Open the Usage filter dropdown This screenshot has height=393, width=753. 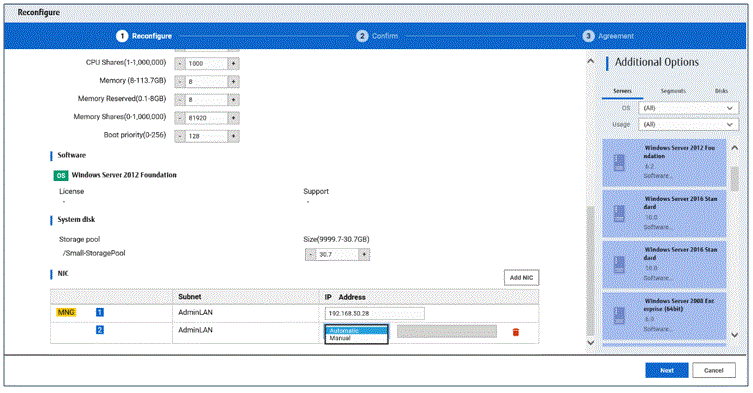click(688, 124)
